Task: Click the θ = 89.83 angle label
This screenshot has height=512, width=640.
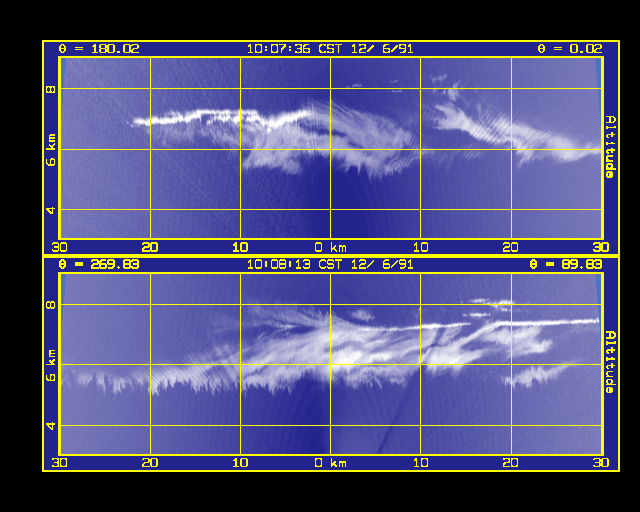Action: (x=566, y=265)
